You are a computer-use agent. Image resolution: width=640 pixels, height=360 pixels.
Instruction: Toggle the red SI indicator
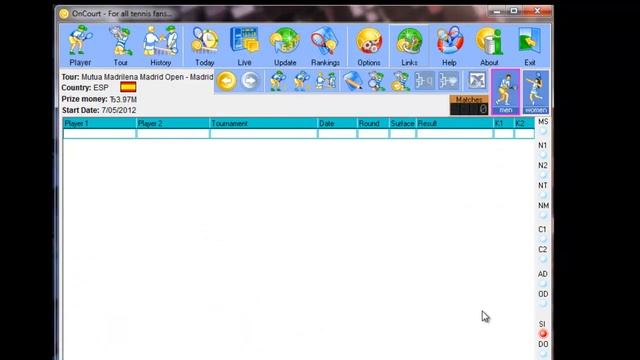pos(543,333)
